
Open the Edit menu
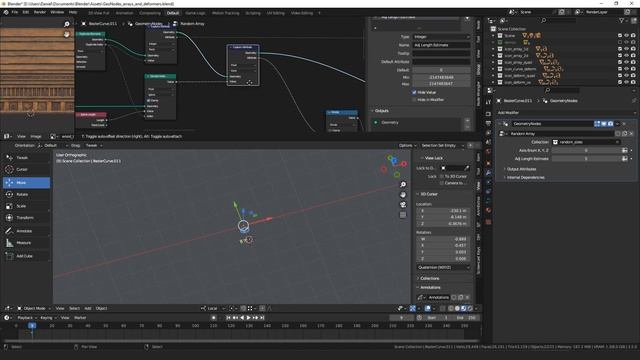pyautogui.click(x=26, y=12)
